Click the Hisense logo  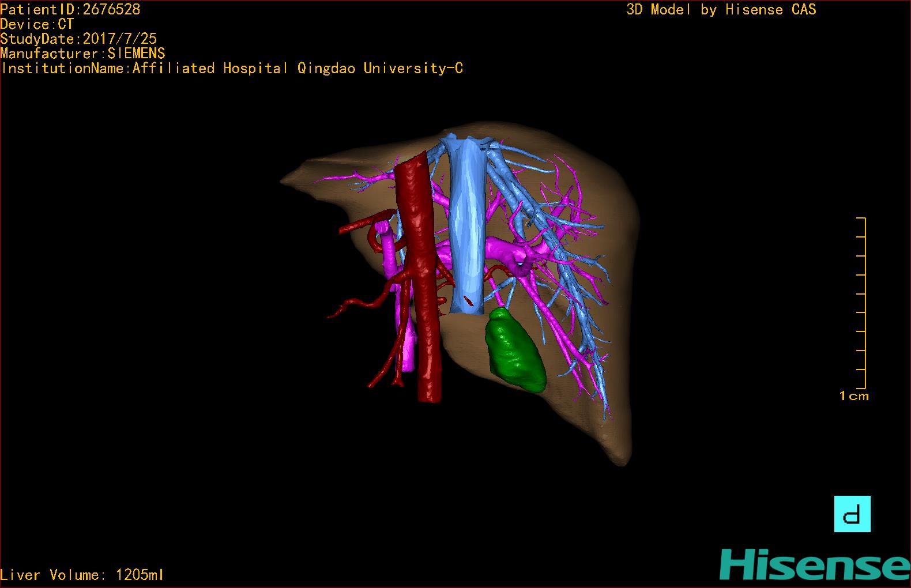(814, 565)
